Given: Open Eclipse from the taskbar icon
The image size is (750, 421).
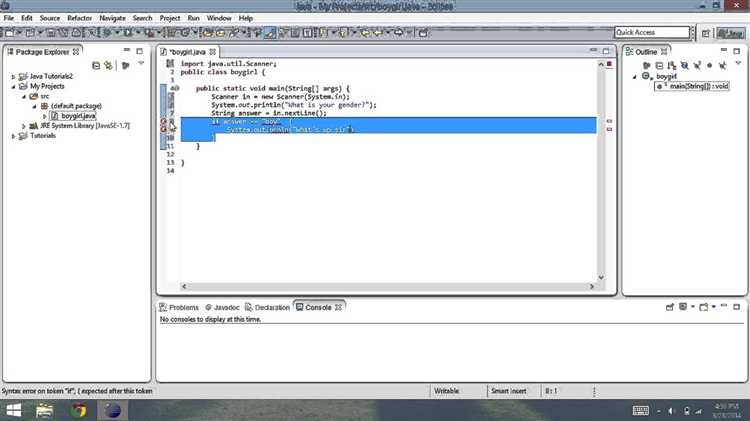Looking at the screenshot, I should [x=112, y=410].
